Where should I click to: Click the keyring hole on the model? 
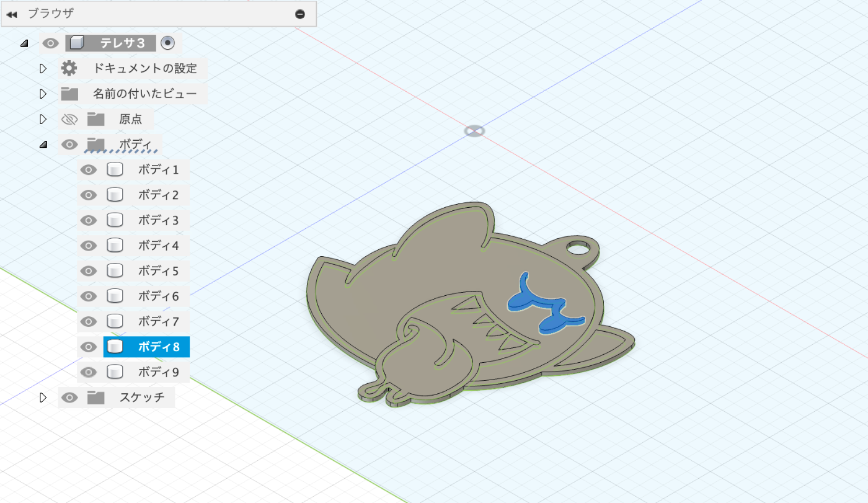tap(578, 247)
